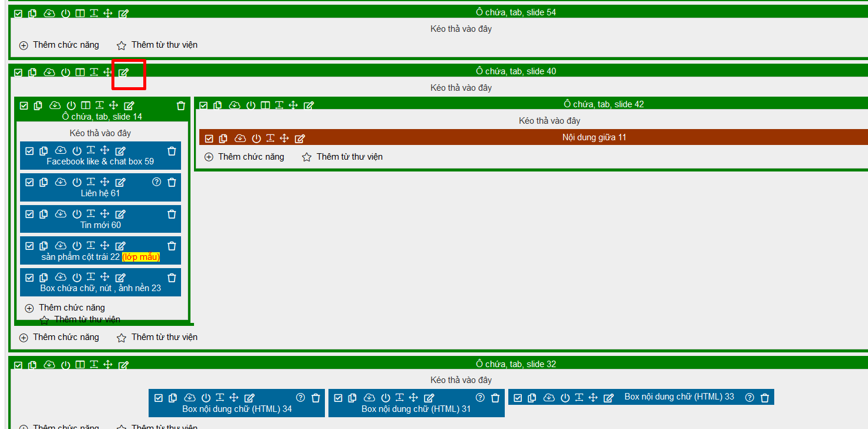Add function under container slide 54
868x429 pixels.
click(x=59, y=45)
